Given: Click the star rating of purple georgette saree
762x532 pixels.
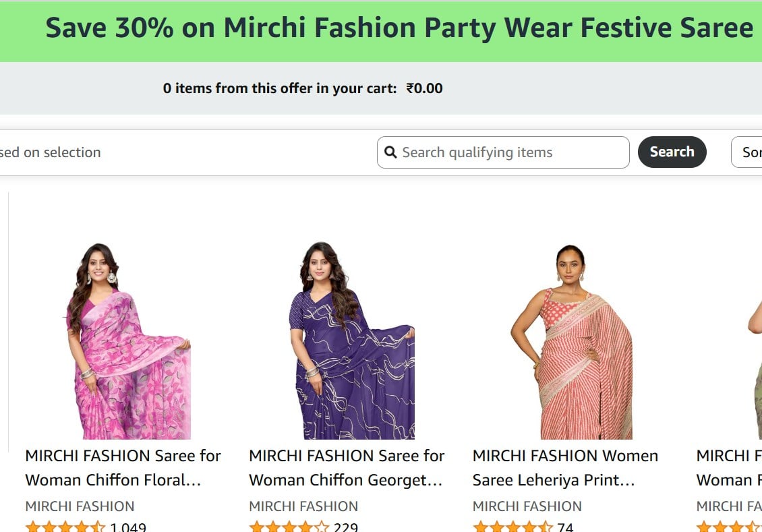Looking at the screenshot, I should click(x=289, y=527).
